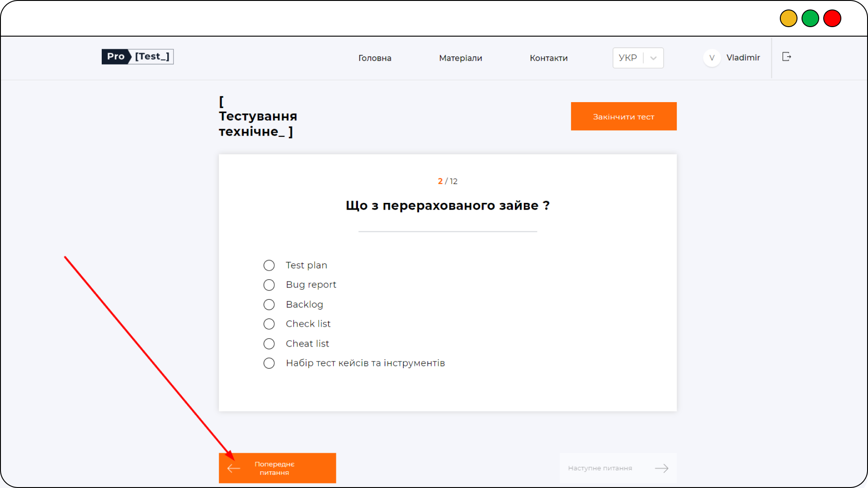Click the Закінчити тест button
This screenshot has height=488, width=868.
pos(624,116)
